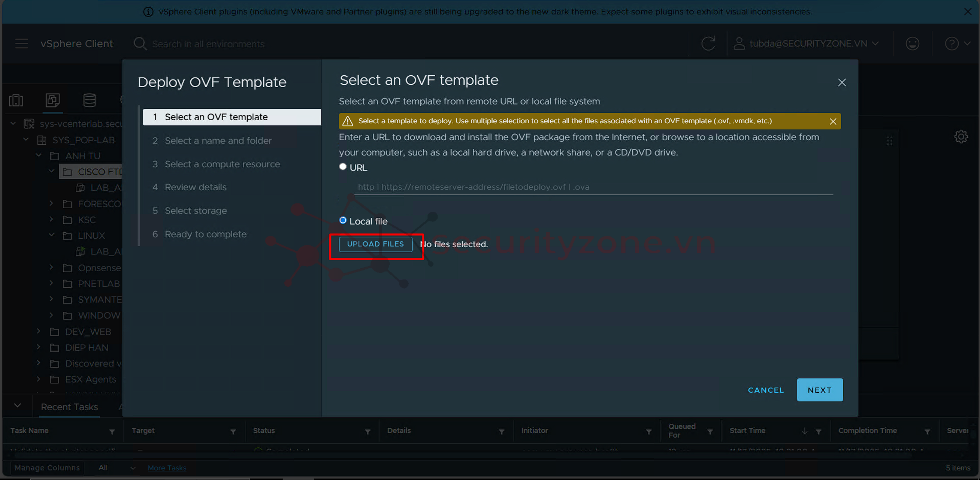Screen dimensions: 980x480
Task: Expand the KSC folder in tree
Action: (x=51, y=219)
